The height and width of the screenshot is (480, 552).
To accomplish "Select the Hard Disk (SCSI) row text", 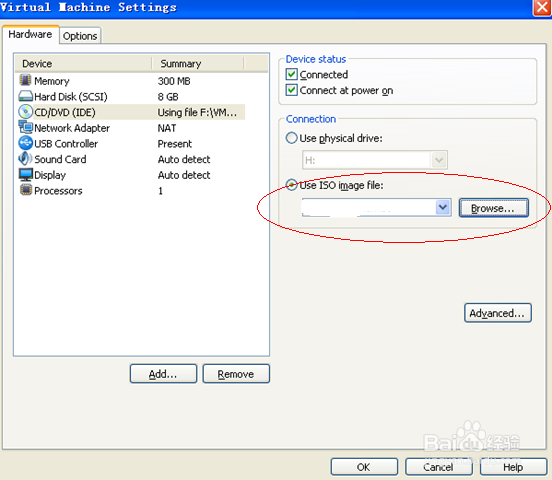I will pyautogui.click(x=71, y=96).
